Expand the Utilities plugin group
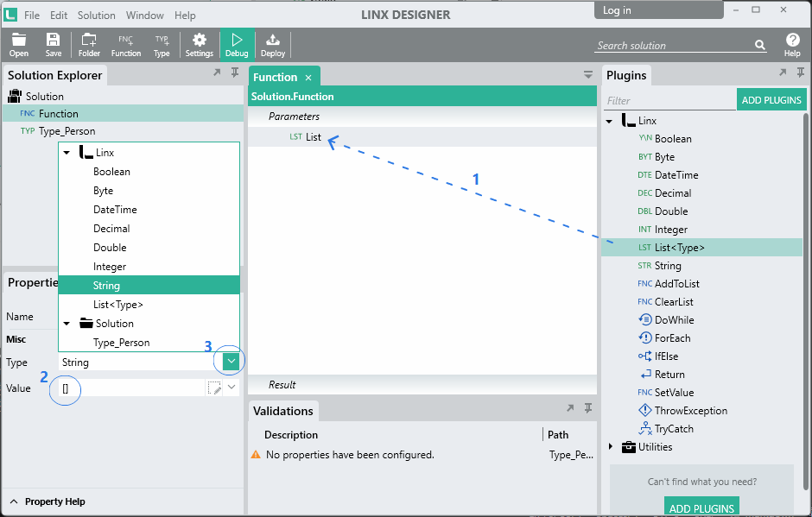The height and width of the screenshot is (517, 812). [611, 446]
